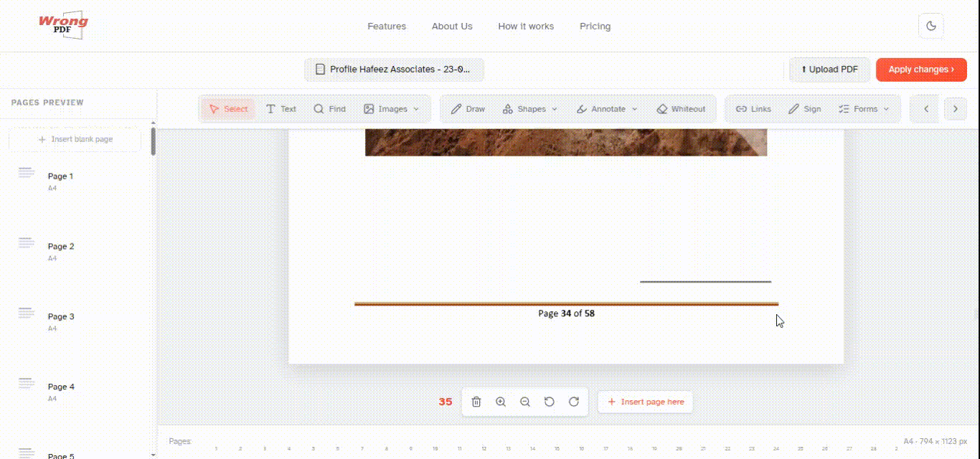Go to About Us
Screen dimensions: 980x459
coord(452,26)
